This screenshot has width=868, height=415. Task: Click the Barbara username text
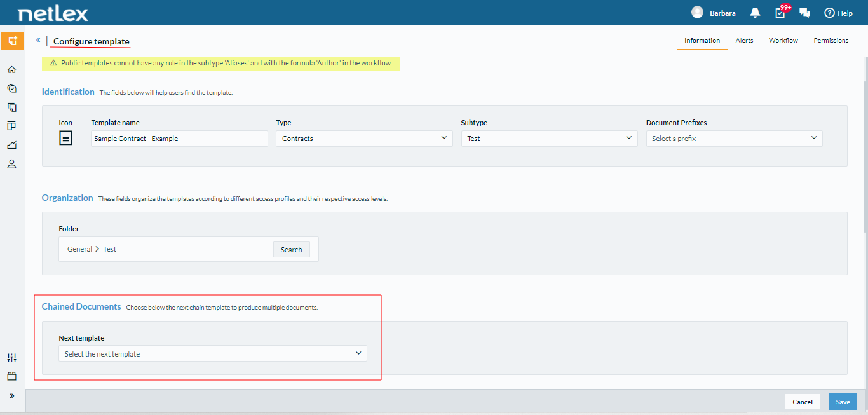(x=722, y=13)
